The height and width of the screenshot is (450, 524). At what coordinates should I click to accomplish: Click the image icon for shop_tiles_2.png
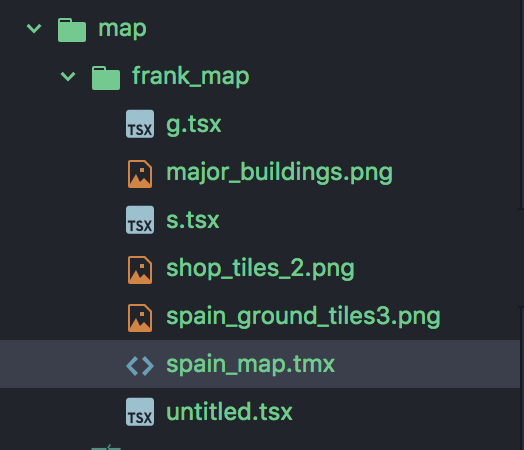click(x=140, y=270)
